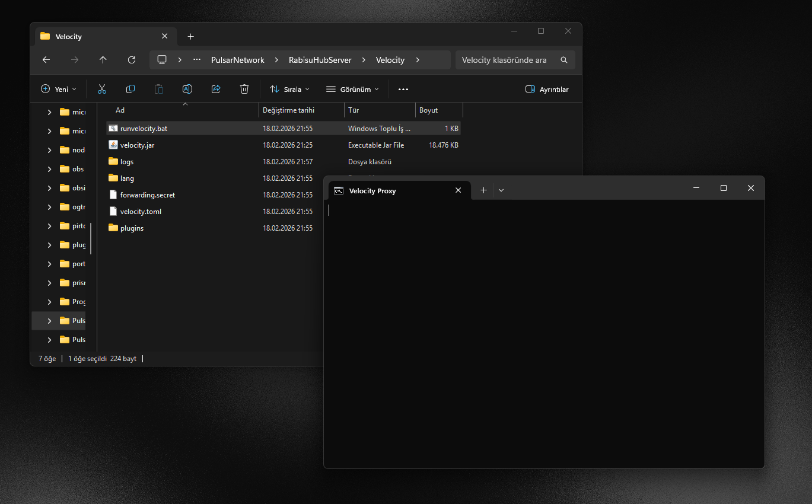Click the Copy icon in toolbar
The width and height of the screenshot is (812, 504).
pyautogui.click(x=130, y=89)
